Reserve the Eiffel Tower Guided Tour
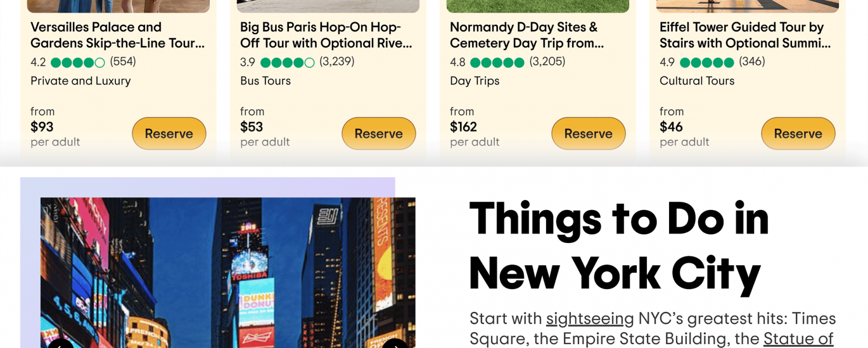 click(x=798, y=134)
